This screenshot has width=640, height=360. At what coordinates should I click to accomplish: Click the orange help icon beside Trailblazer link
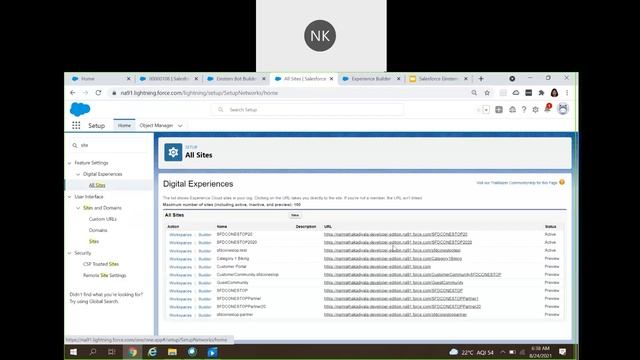[x=562, y=182]
